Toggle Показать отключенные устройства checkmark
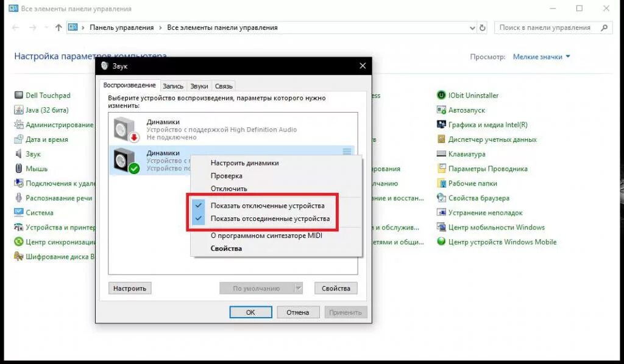This screenshot has height=364, width=624. coord(199,206)
